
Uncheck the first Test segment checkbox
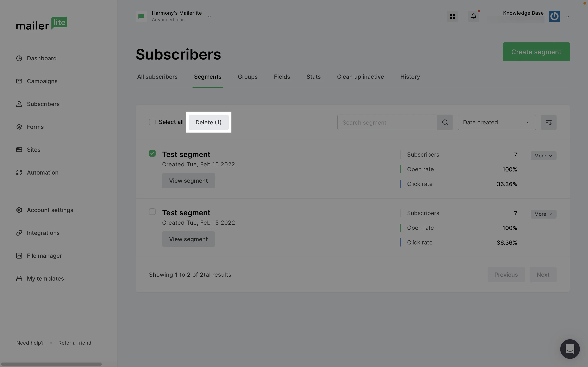152,153
